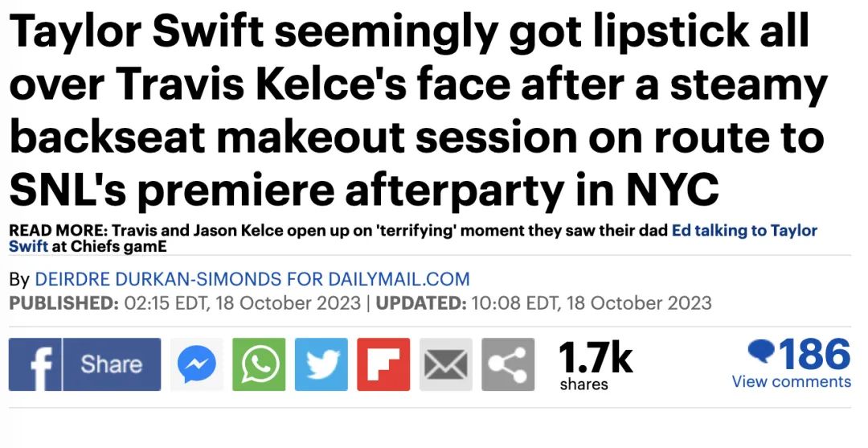The height and width of the screenshot is (448, 868).
Task: Click the 186 comments count
Action: 814,355
